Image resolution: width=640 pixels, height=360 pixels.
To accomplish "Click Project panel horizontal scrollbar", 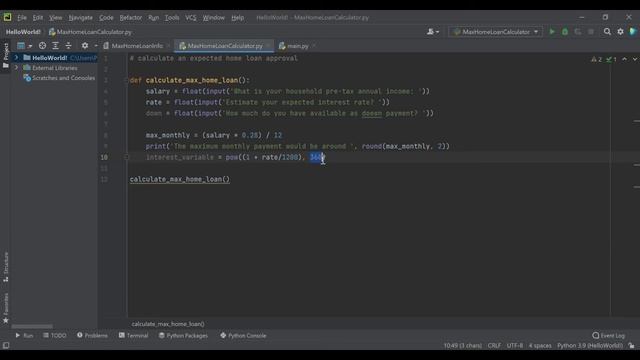I will [32, 327].
